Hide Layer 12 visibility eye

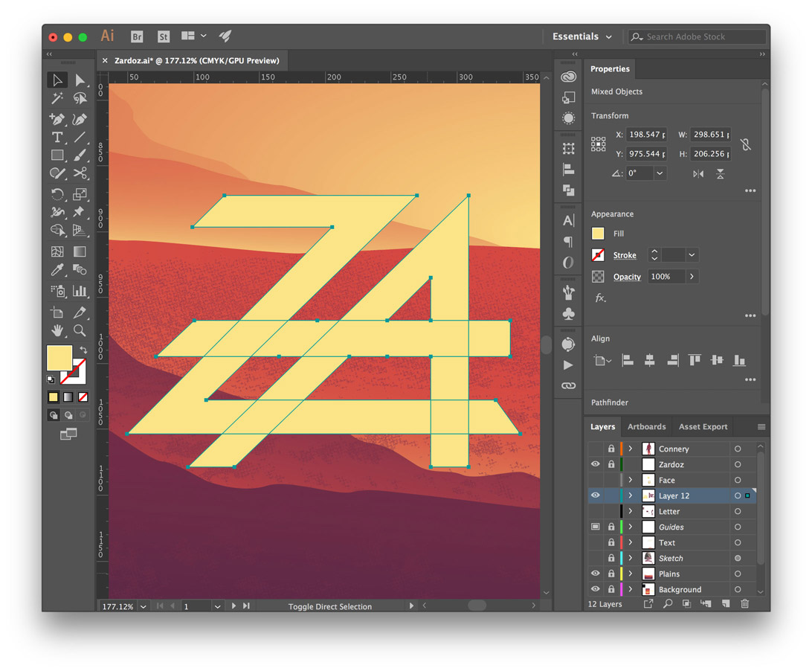pos(596,495)
